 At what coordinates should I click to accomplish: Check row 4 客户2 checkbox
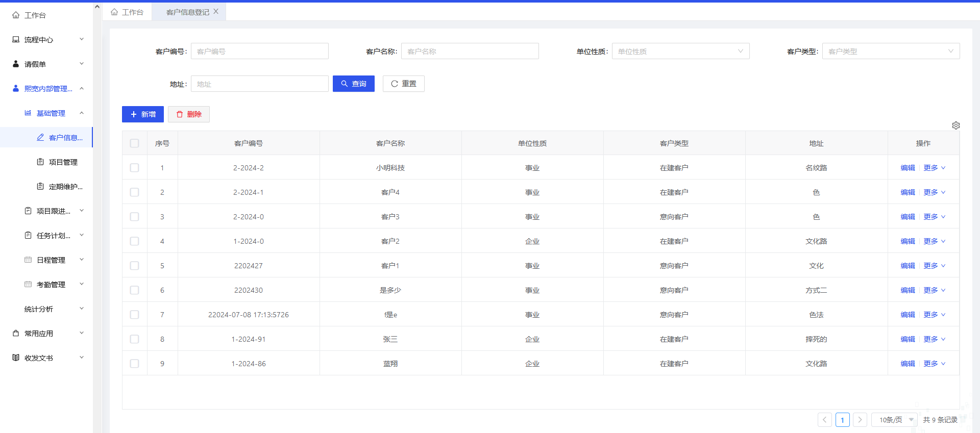(x=135, y=241)
